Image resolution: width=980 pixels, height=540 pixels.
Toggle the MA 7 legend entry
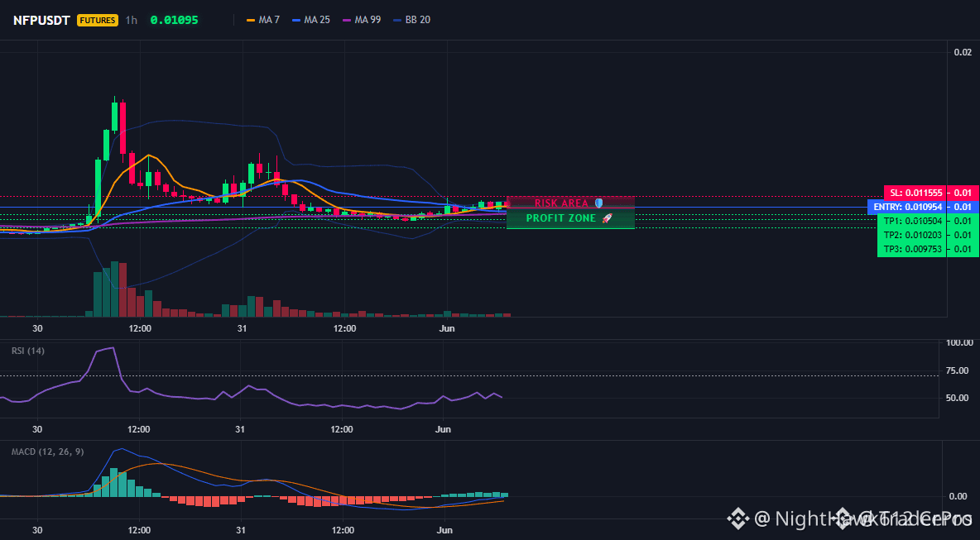tap(263, 20)
